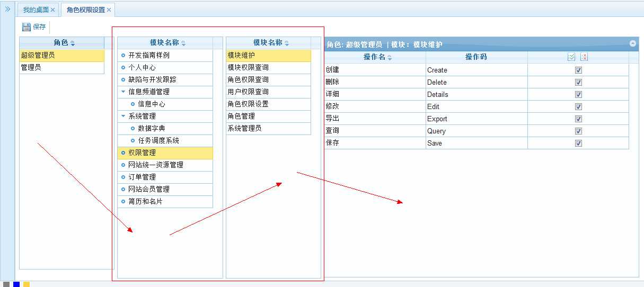Select the 权限管理 module node
Screen dimensions: 644x287
pos(165,153)
